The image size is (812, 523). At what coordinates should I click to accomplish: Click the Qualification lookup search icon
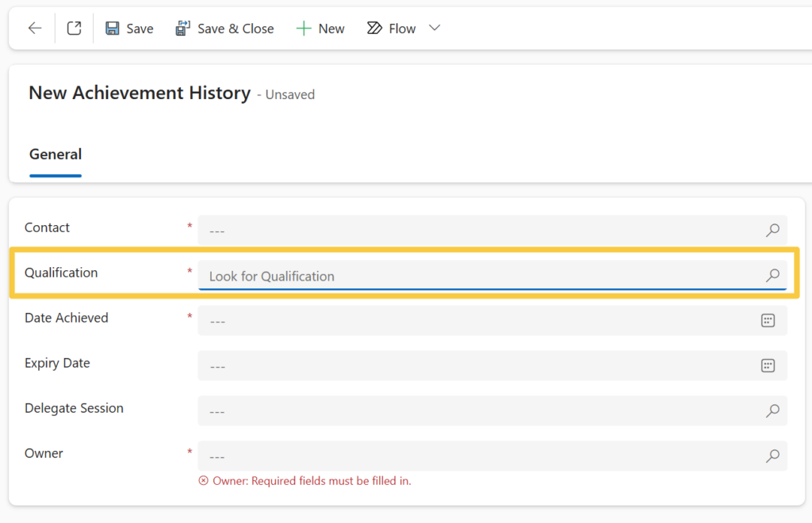pyautogui.click(x=772, y=276)
